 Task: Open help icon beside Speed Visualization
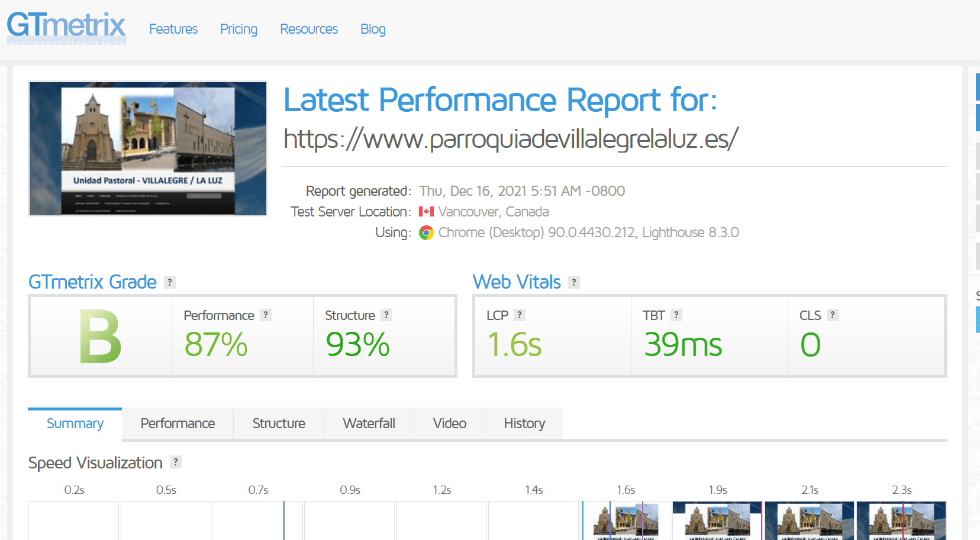[176, 462]
